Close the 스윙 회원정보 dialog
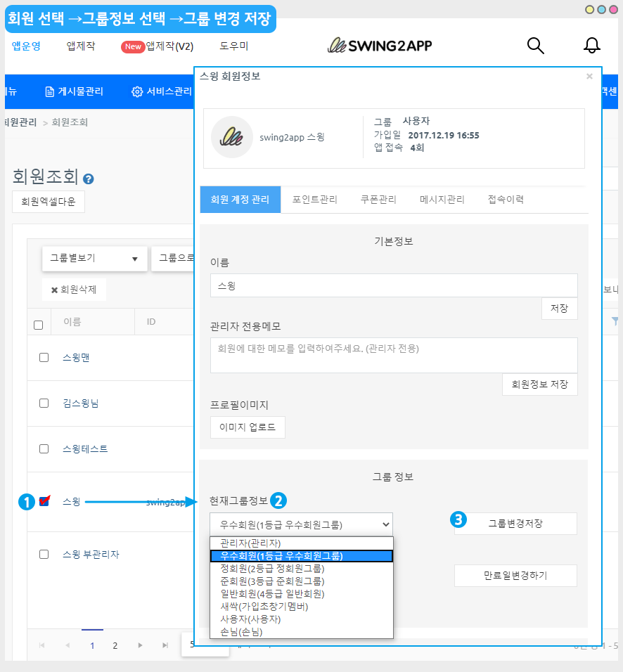 coord(589,77)
